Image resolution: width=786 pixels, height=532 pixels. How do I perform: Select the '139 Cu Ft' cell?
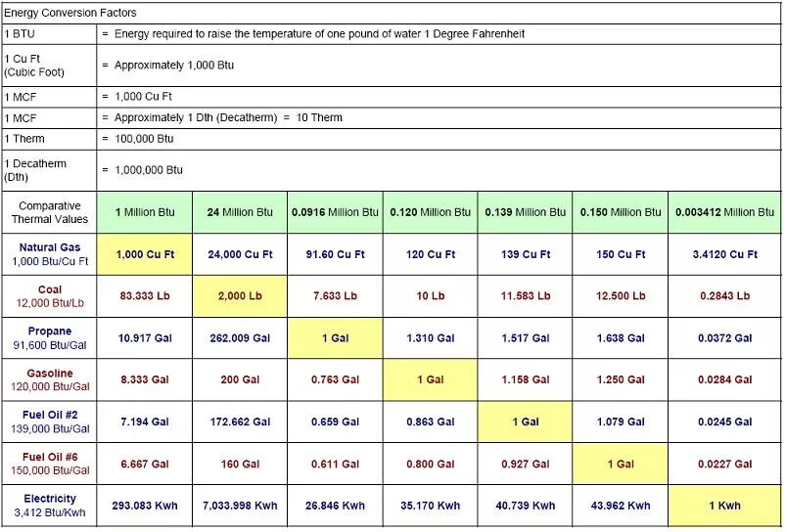(x=526, y=254)
